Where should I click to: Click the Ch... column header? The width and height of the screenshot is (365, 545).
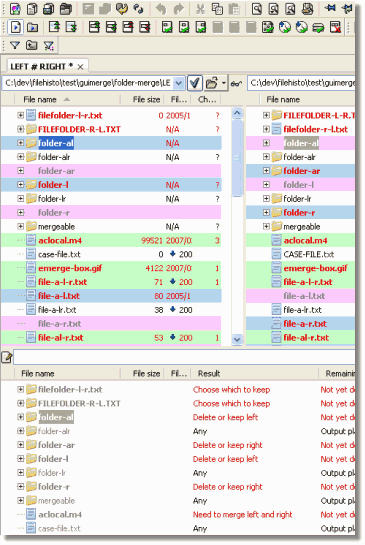(208, 100)
